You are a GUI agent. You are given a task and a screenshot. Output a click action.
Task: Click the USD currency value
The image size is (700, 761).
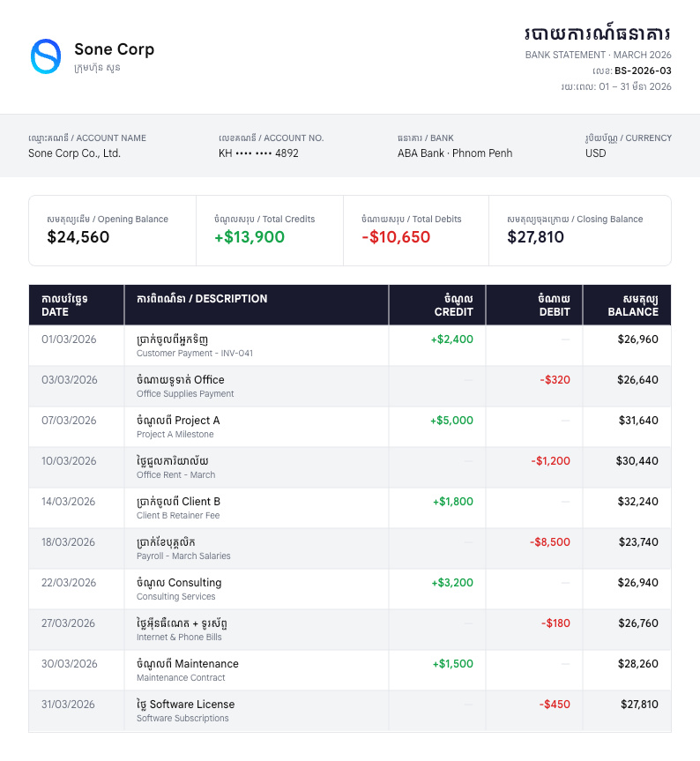click(595, 153)
